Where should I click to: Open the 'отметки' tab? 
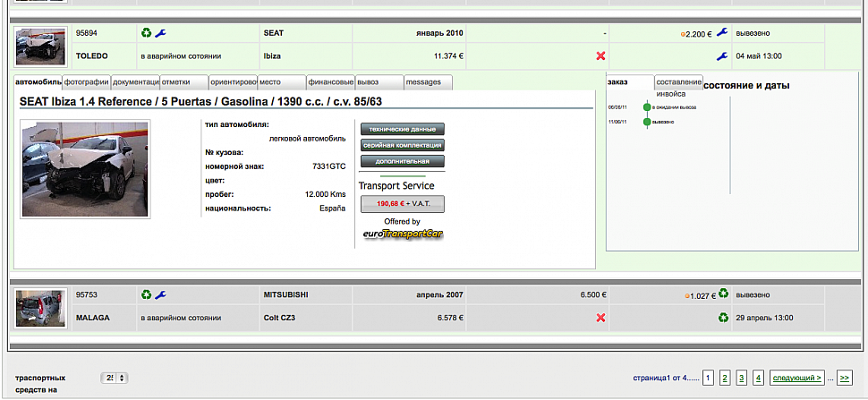coord(184,82)
